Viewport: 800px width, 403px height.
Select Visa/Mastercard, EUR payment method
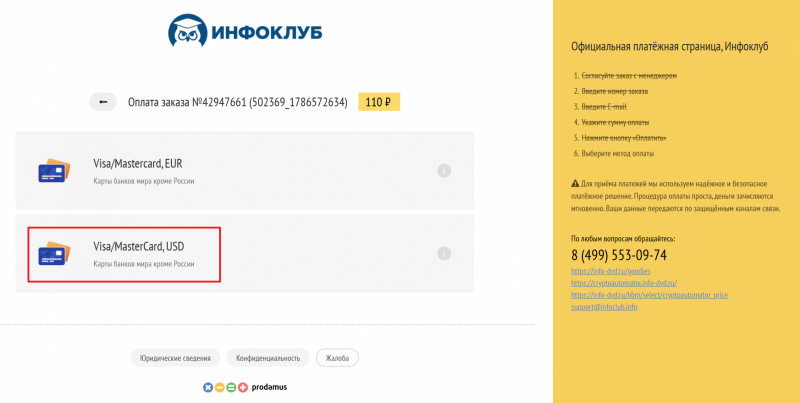tap(244, 171)
